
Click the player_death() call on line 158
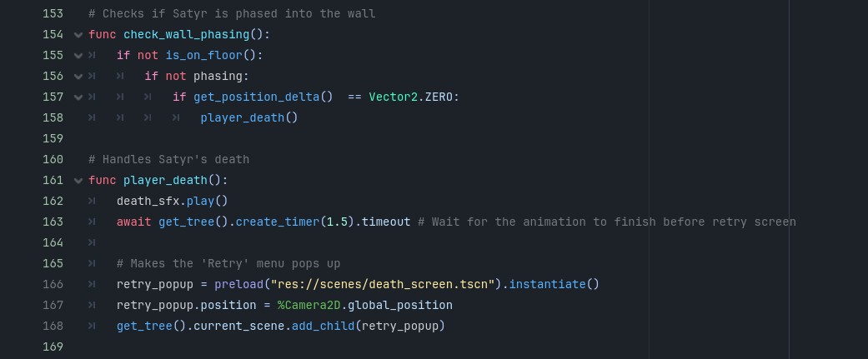(248, 118)
